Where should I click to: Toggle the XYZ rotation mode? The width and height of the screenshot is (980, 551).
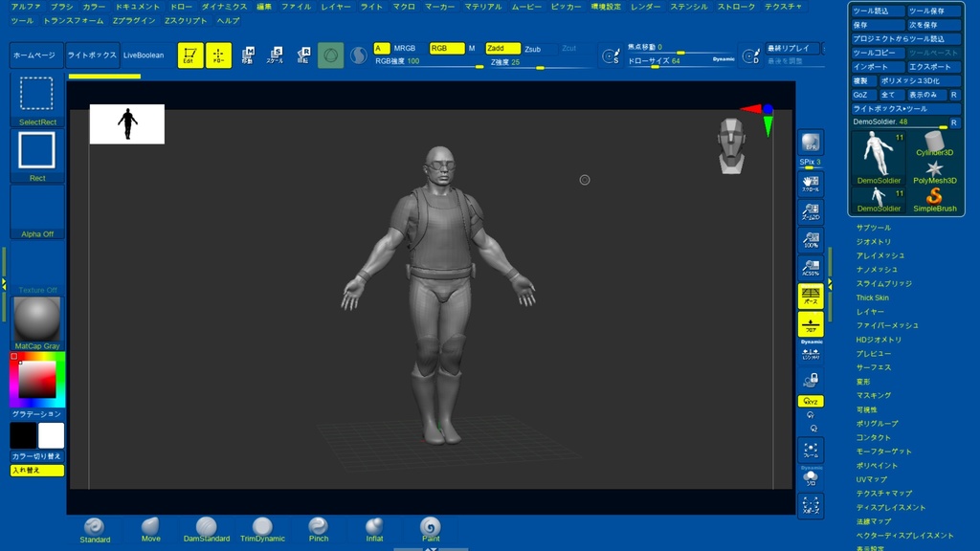tap(811, 401)
